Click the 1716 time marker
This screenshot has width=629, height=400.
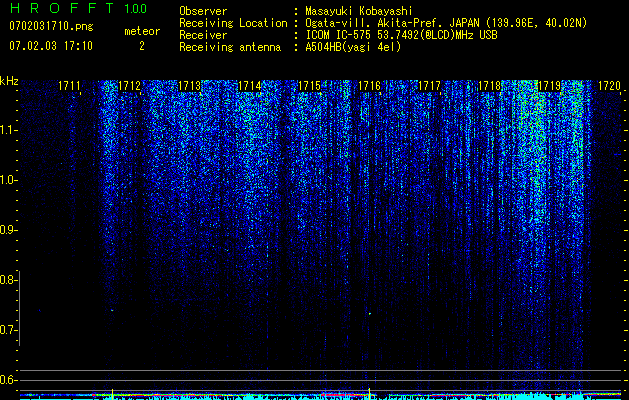point(369,86)
